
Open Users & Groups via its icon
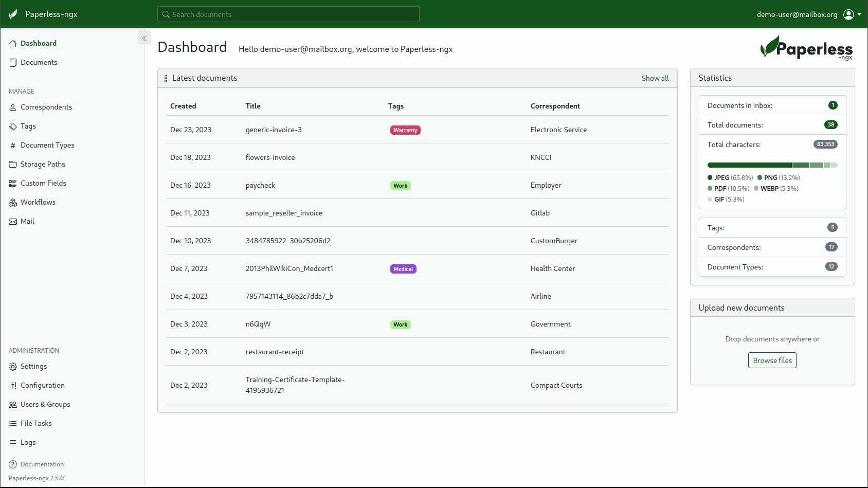(x=12, y=404)
